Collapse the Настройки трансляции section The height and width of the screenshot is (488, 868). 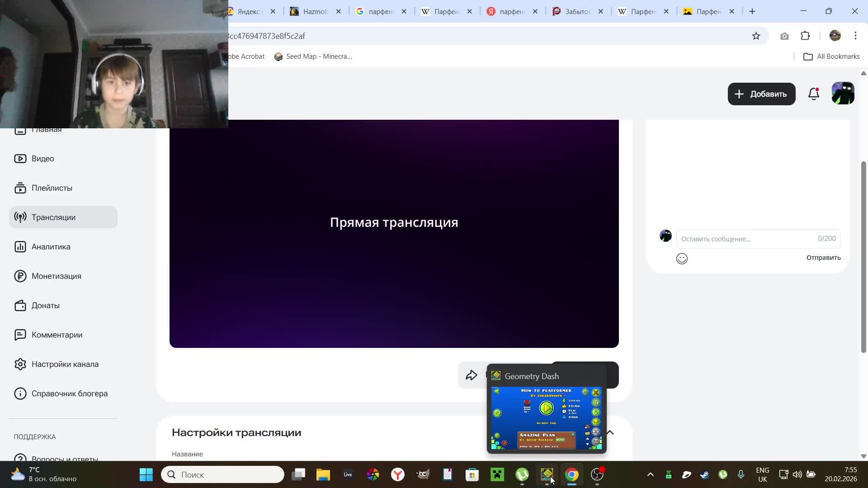click(x=610, y=432)
